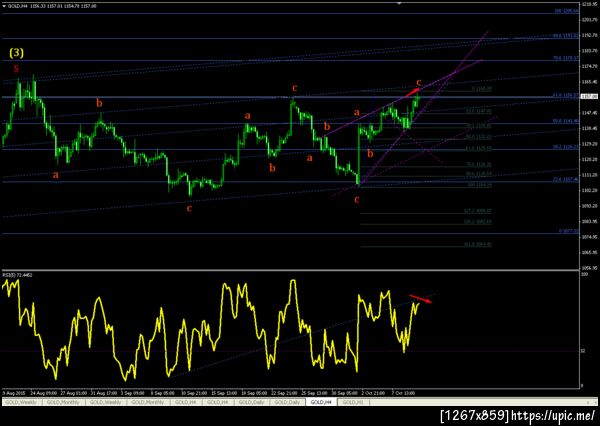Click the 1129.20 price axis label
This screenshot has width=600, height=426.
click(589, 144)
